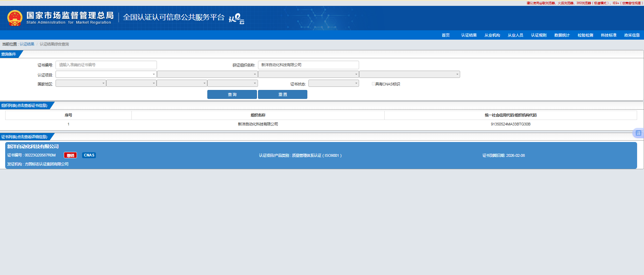Screen dimensions: 644x275
Task: Click the 质量管理体系认证 (ISO9001) certification text
Action: click(317, 155)
